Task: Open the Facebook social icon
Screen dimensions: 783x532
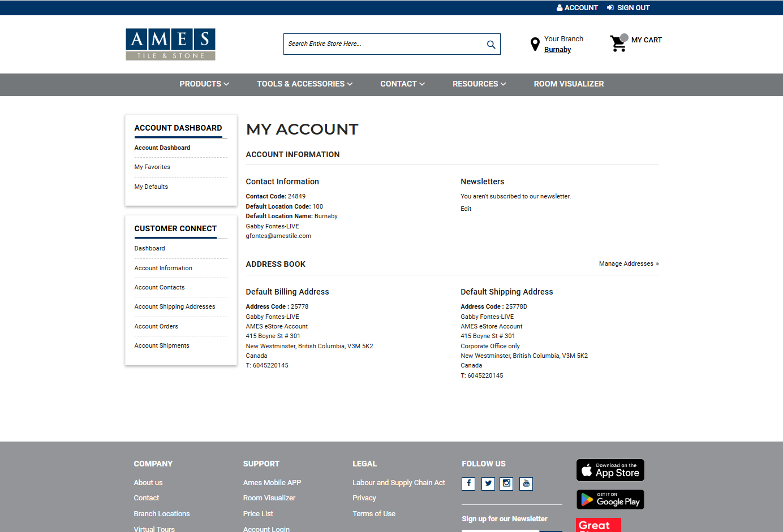Action: click(x=468, y=483)
